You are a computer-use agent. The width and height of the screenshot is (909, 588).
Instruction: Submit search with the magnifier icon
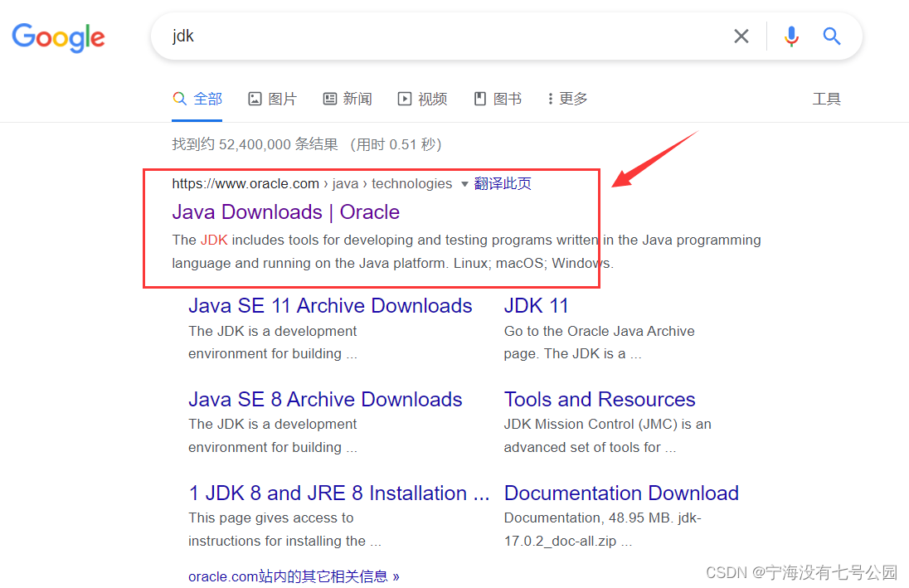coord(832,36)
